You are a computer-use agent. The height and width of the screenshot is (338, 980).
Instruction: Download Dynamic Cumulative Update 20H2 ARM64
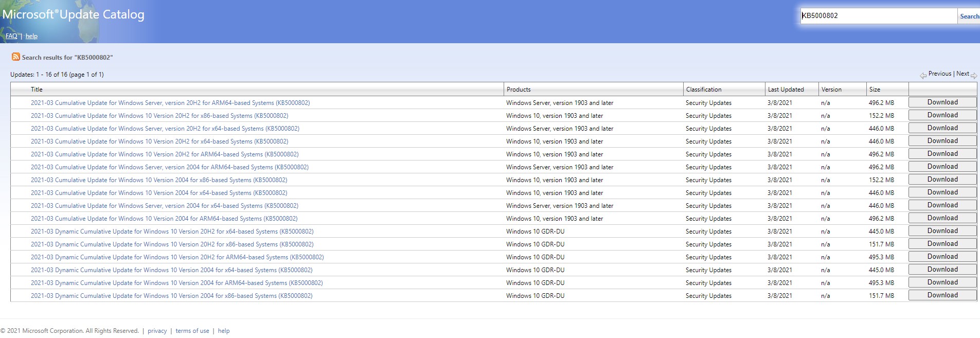pyautogui.click(x=942, y=257)
